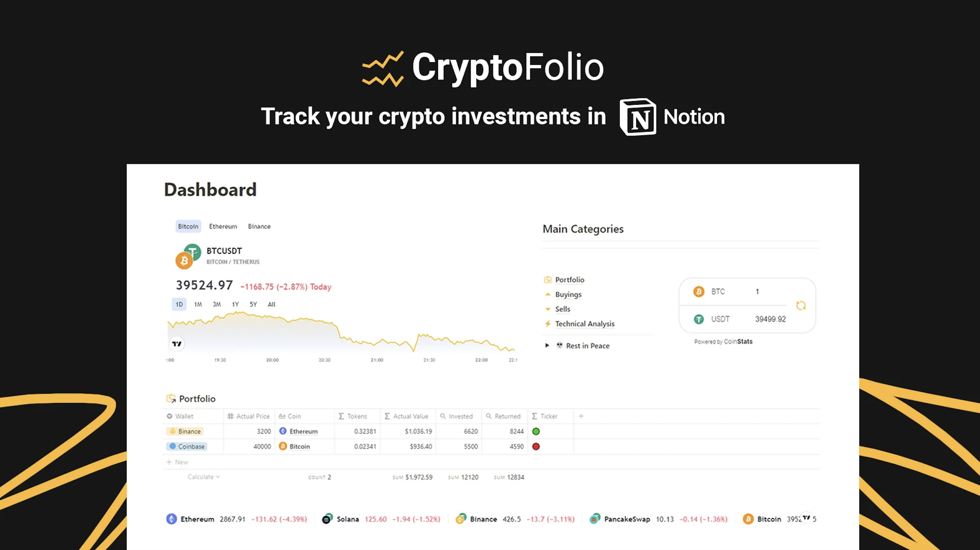The width and height of the screenshot is (980, 550).
Task: Expand the Rest in Peace toggle
Action: click(x=547, y=346)
